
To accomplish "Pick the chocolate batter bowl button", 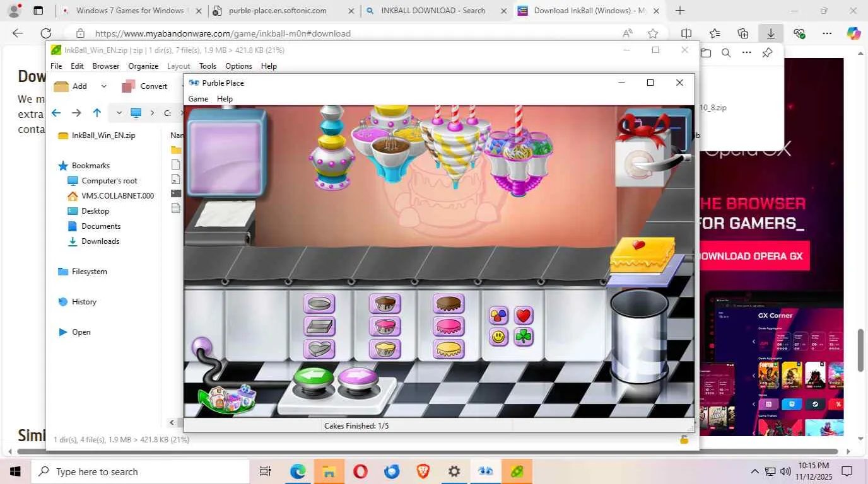I will (x=385, y=304).
